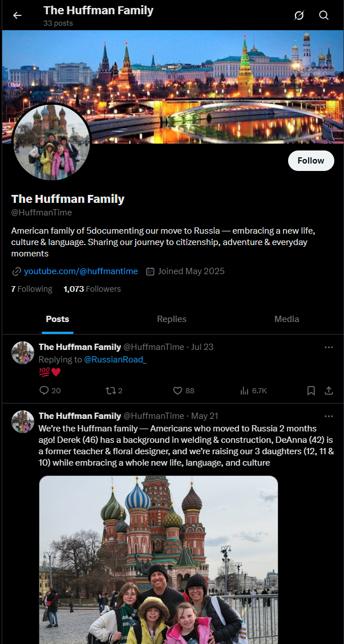Repost the Jul 23 post
Screen dimensions: 344x644
[114, 390]
